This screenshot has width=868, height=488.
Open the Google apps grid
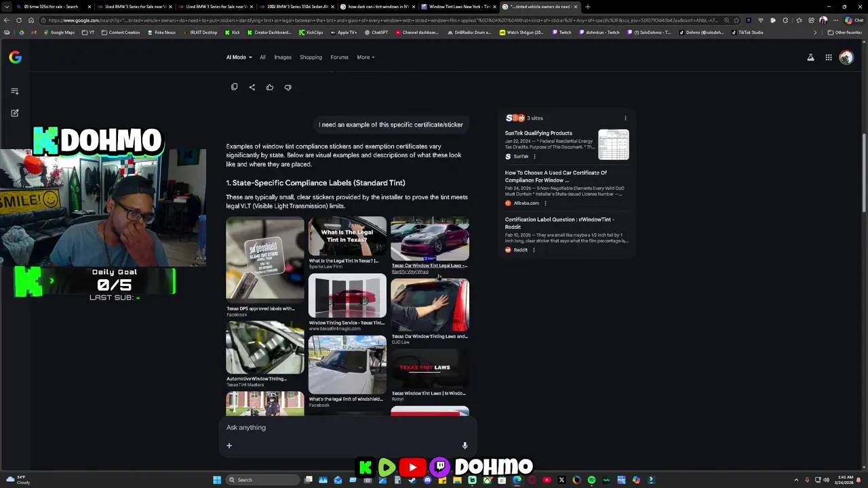point(829,58)
